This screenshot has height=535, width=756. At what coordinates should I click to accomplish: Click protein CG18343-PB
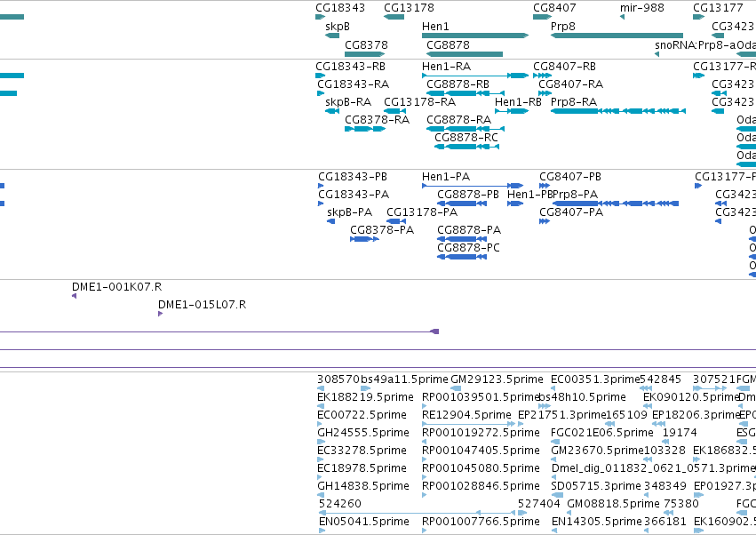(353, 177)
